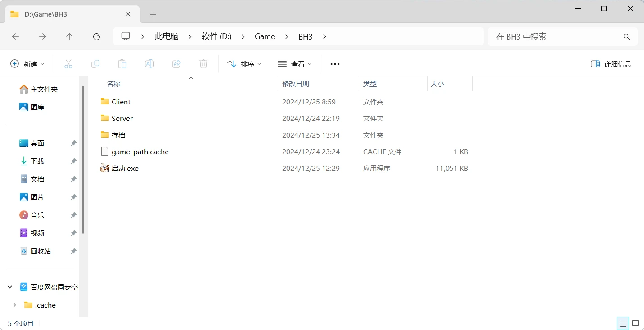This screenshot has height=330, width=644.
Task: Expand chevron after 软件 (D:) breadcrumb
Action: [x=243, y=37]
